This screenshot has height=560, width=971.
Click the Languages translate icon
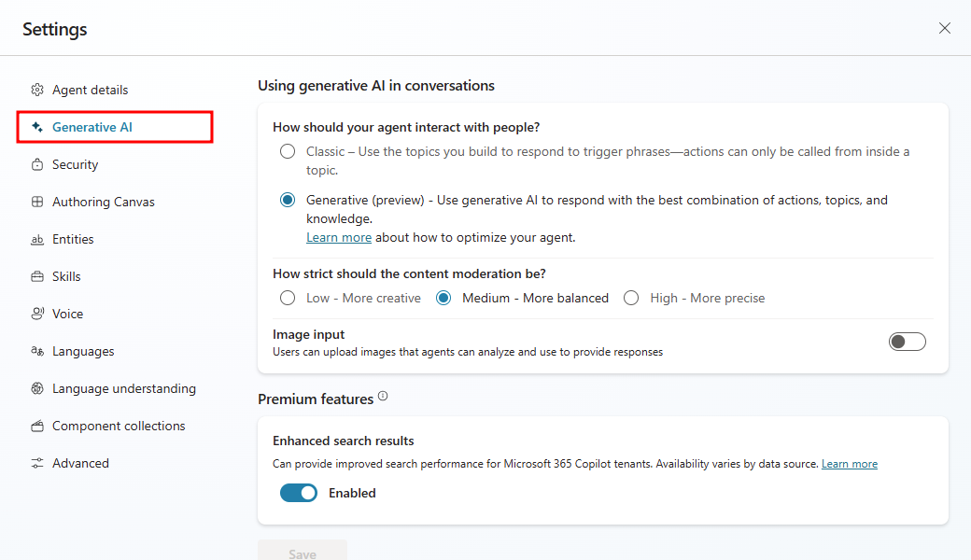37,352
